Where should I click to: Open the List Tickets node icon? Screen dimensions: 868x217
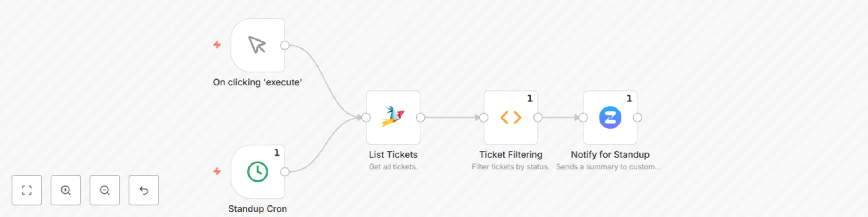click(x=393, y=117)
